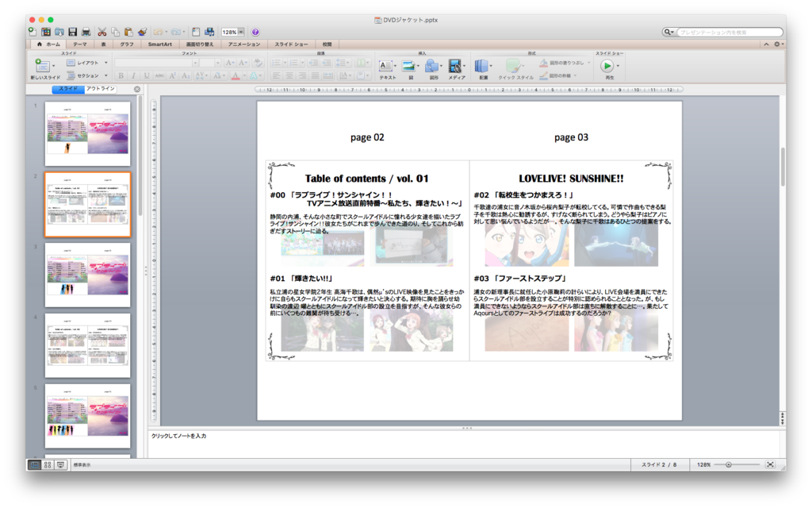812x508 pixels.
Task: Click the slide layout view toolbar icon
Action: click(x=196, y=32)
